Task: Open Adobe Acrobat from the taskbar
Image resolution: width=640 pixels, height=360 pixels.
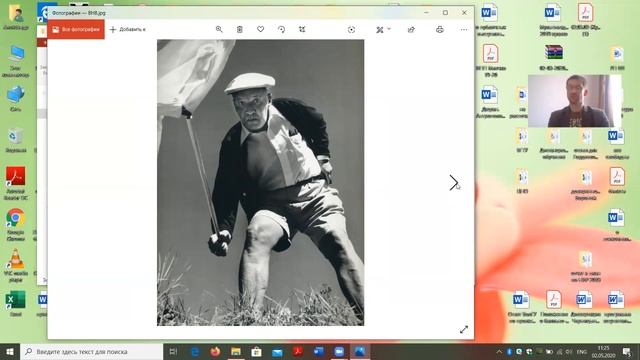Action: [298, 351]
